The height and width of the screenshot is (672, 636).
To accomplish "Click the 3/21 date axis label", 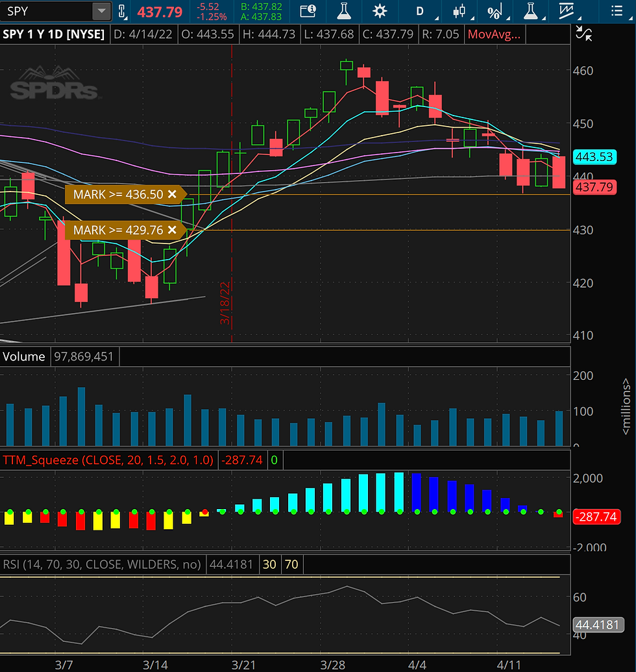I will (x=243, y=665).
